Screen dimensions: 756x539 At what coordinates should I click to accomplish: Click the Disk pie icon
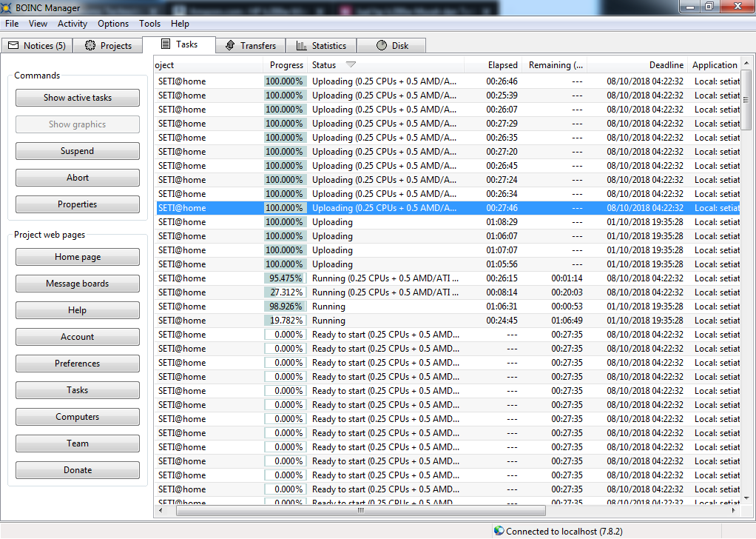[382, 45]
